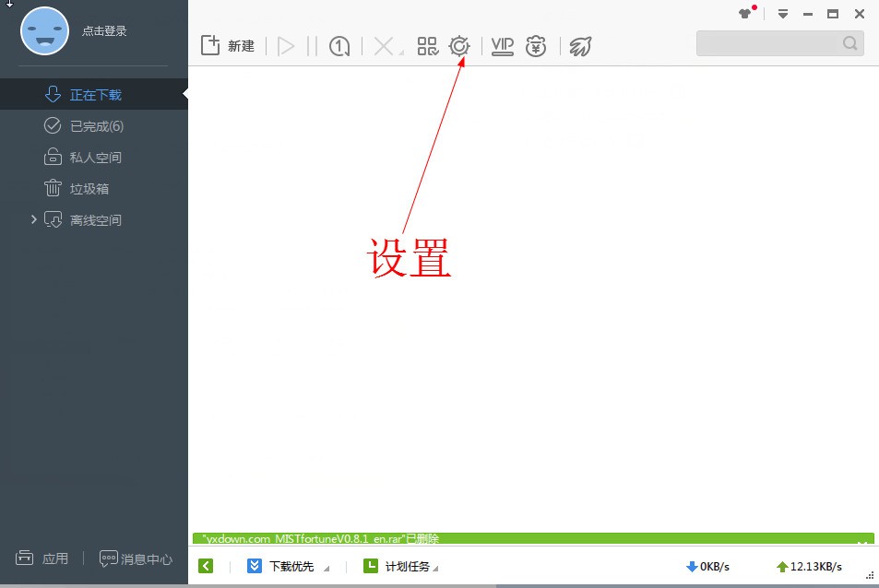Expand the 离线空间 tree arrow
The height and width of the screenshot is (588, 879).
pyautogui.click(x=33, y=219)
